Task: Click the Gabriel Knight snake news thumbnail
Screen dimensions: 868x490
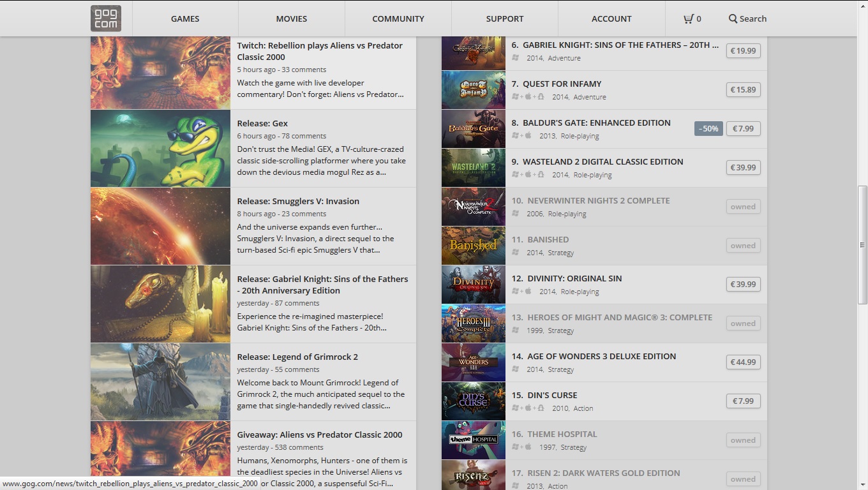Action: (x=160, y=304)
